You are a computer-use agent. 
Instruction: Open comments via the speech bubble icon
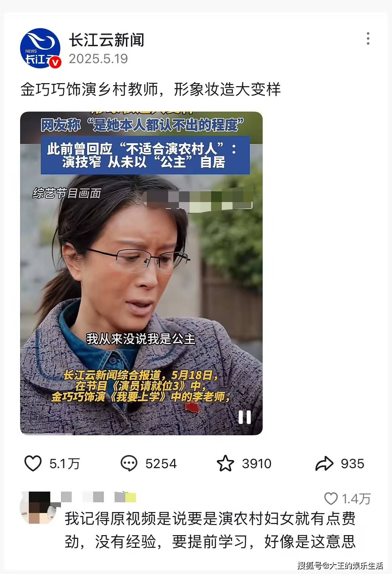(129, 463)
